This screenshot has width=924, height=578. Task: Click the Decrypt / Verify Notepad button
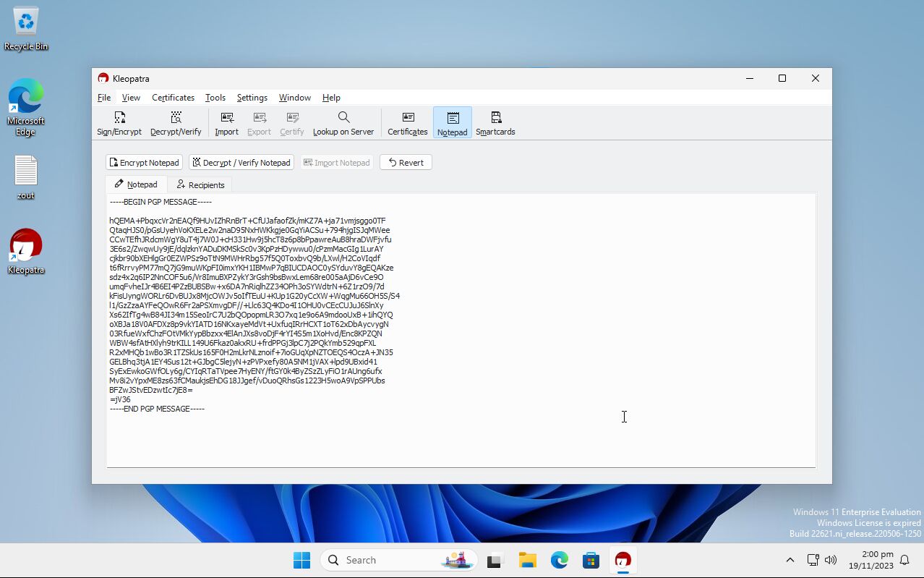tap(241, 162)
